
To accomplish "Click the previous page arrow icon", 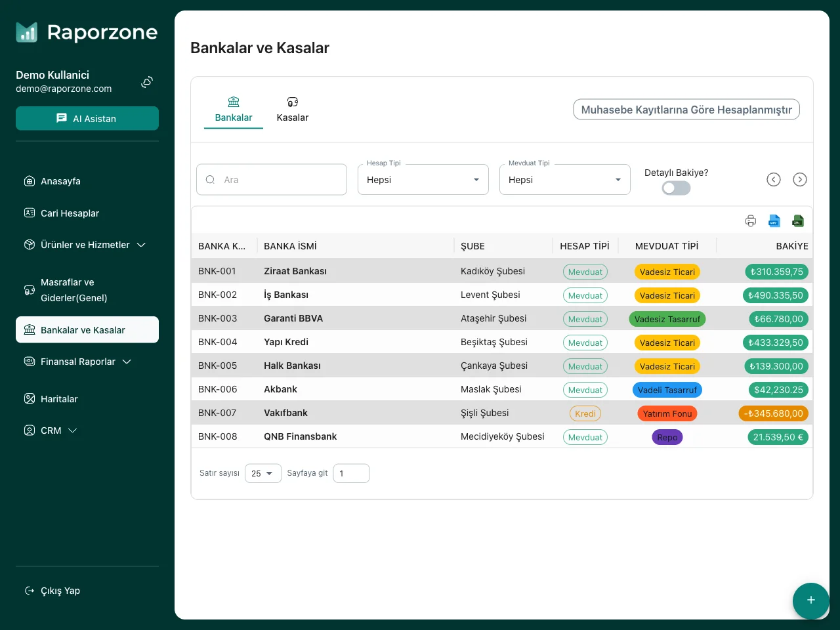I will coord(774,180).
